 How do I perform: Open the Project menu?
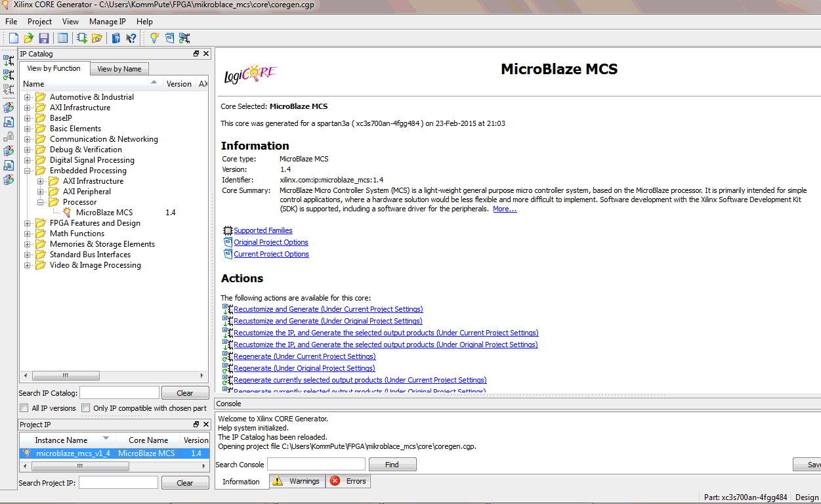39,22
